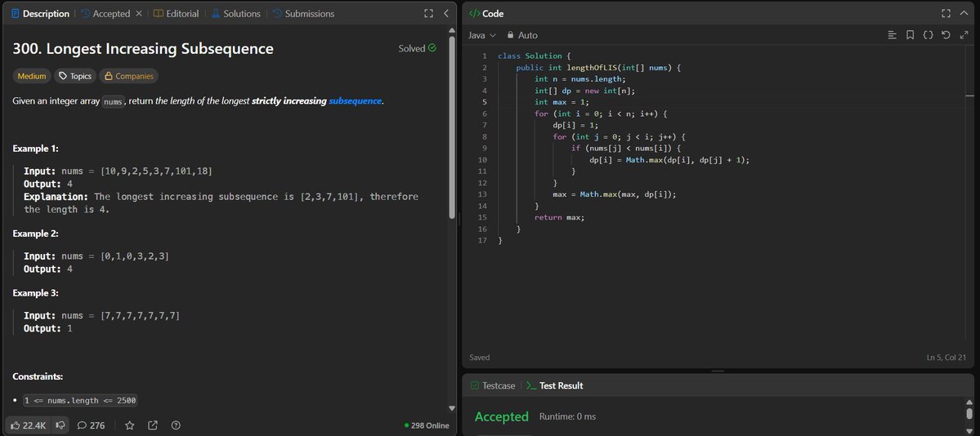Dislike the problem with the thumbs down
The width and height of the screenshot is (980, 436).
[60, 425]
